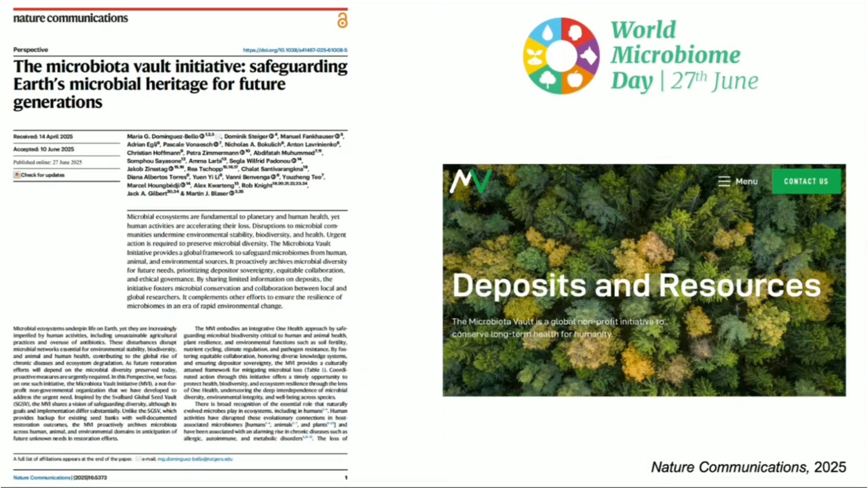868x488 pixels.
Task: Click the 'Accepted: 10 June 2025' date
Action: point(43,149)
